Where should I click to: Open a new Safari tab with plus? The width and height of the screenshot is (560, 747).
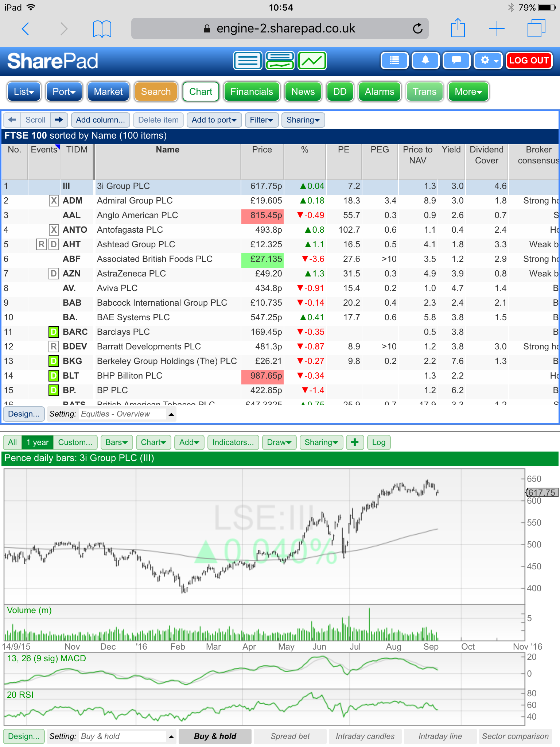click(x=497, y=28)
